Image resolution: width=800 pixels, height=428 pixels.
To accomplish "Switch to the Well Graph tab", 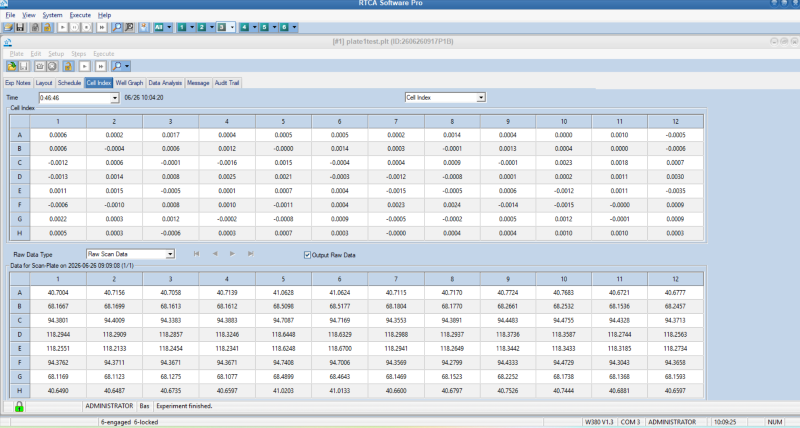I will [129, 83].
